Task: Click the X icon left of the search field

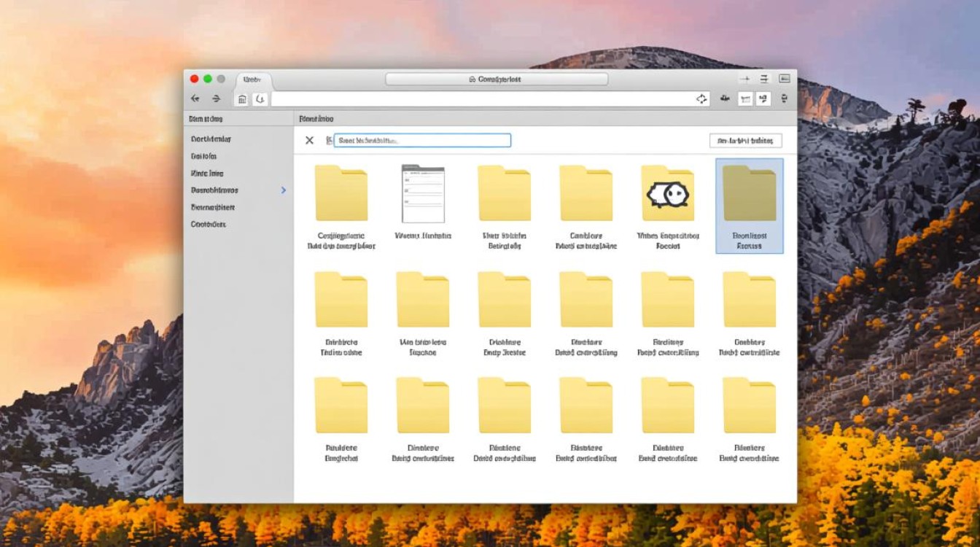Action: tap(309, 140)
